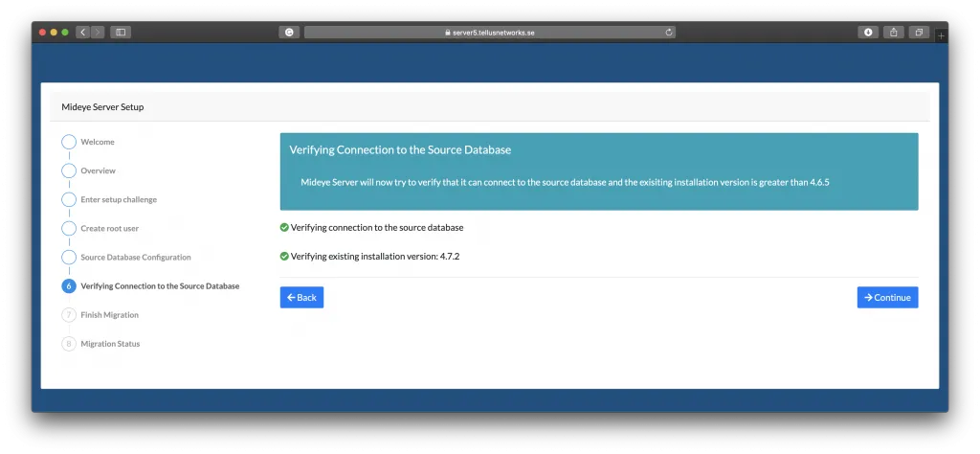Click the Back button
Image resolution: width=980 pixels, height=454 pixels.
[301, 298]
